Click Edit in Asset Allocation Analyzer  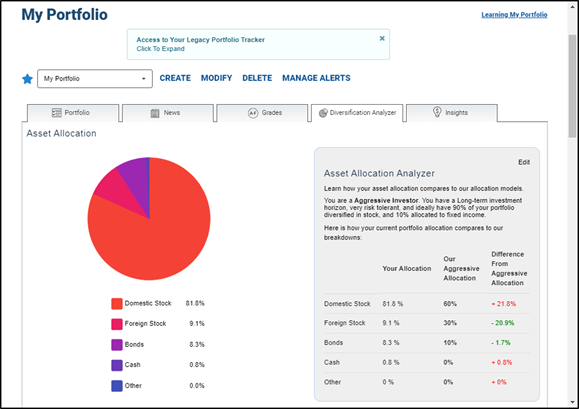524,162
